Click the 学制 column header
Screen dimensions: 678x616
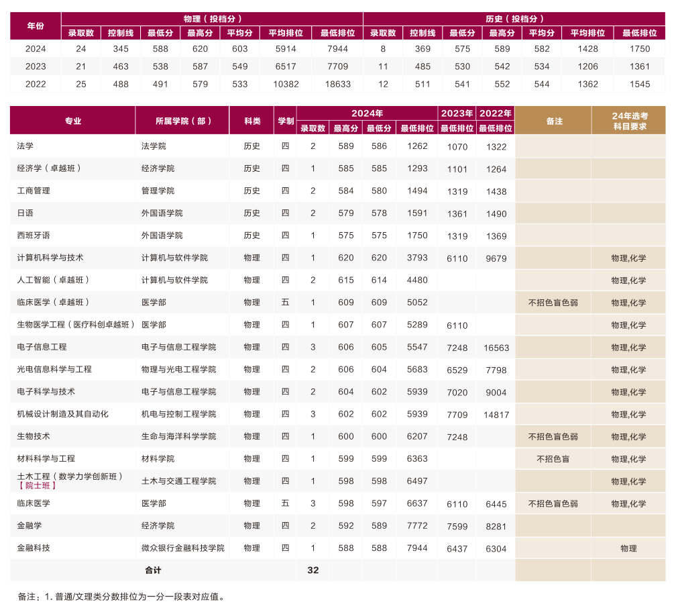286,121
